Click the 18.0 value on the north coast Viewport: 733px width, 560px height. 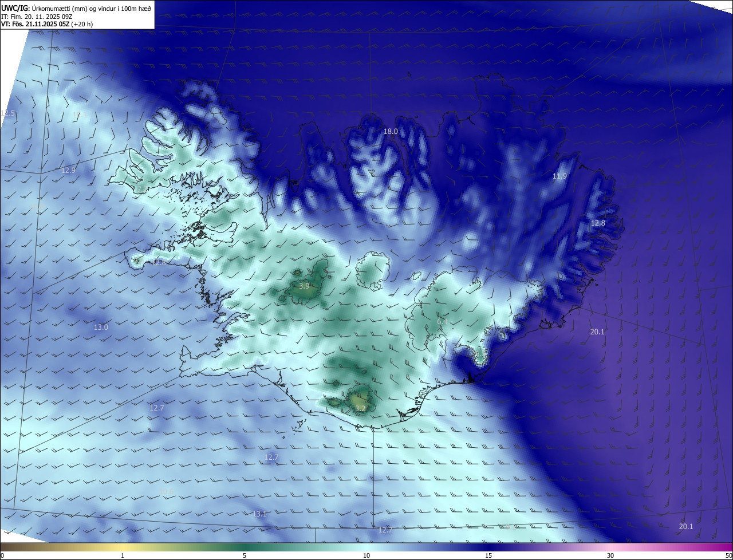391,132
